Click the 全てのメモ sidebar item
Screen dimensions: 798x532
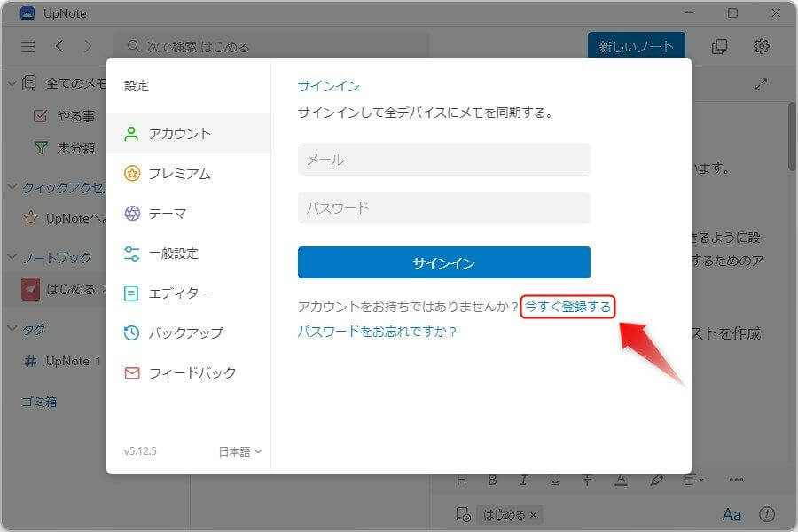65,83
